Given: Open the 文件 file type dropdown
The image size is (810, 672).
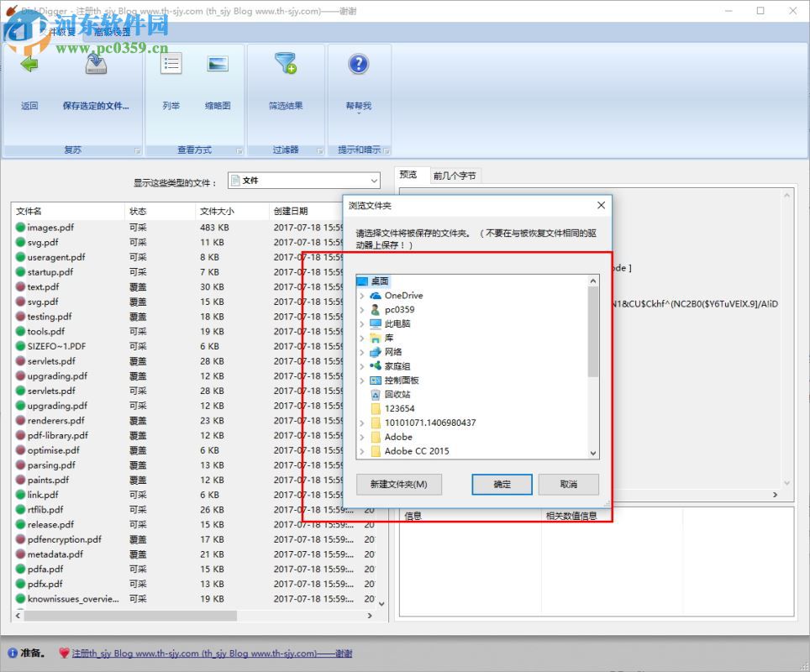Looking at the screenshot, I should [x=376, y=180].
